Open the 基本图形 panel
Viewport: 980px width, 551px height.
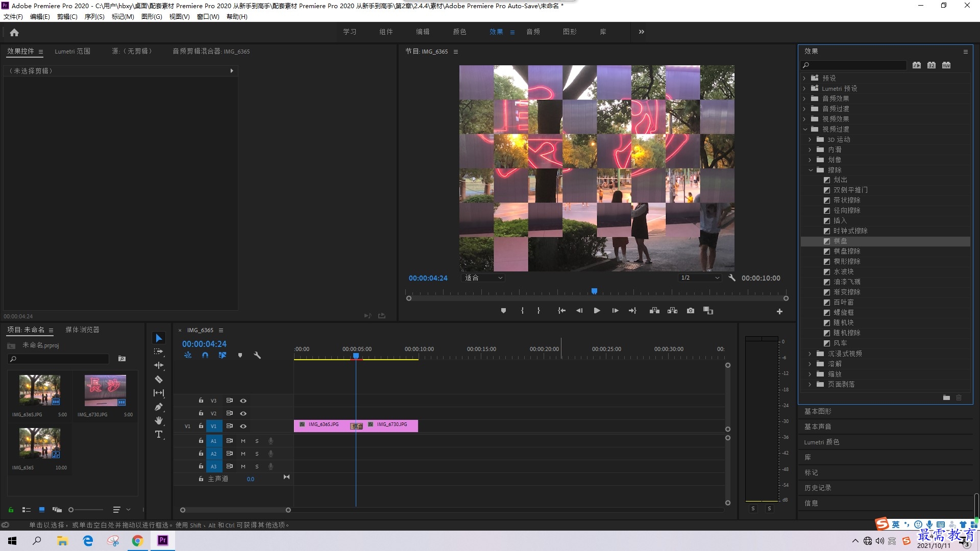click(x=818, y=411)
